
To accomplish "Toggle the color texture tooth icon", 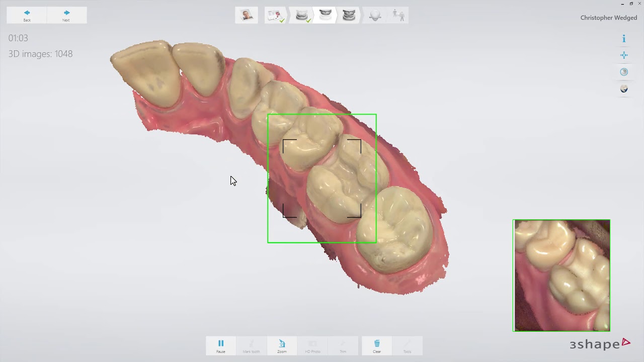I will [624, 89].
